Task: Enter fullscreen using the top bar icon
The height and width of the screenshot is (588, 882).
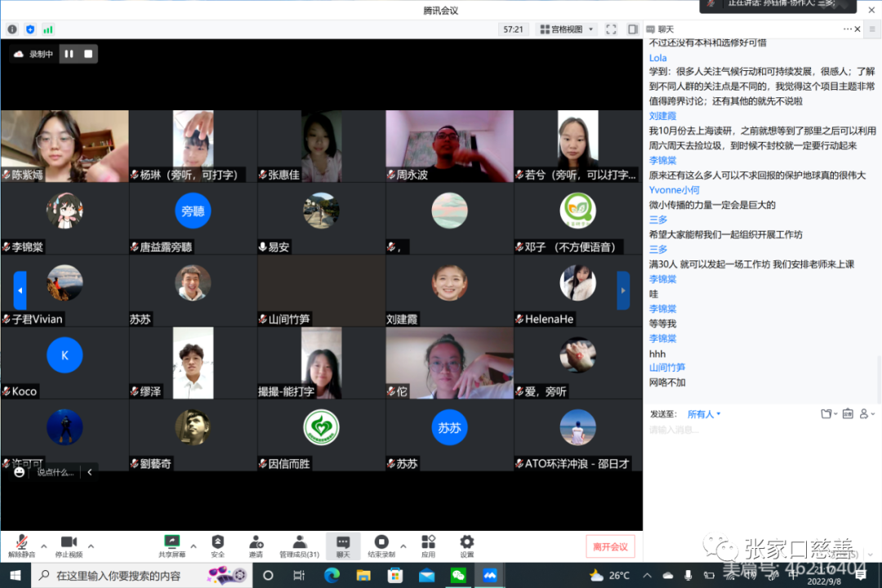Action: (x=611, y=29)
